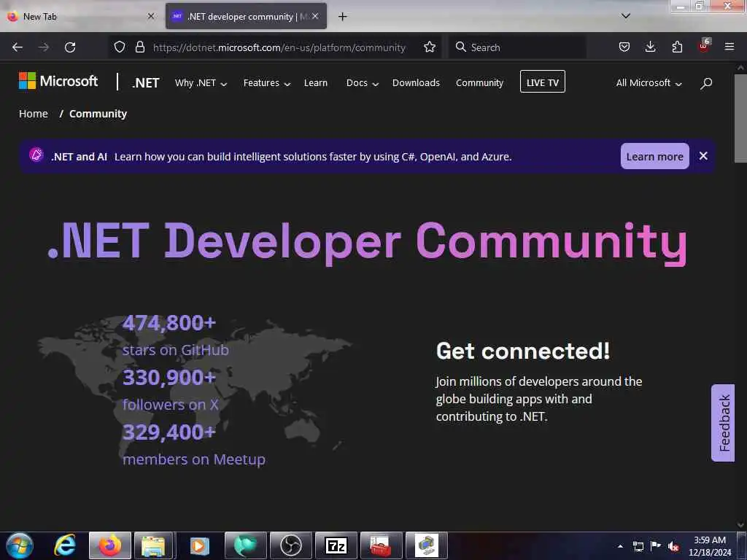The image size is (747, 560).
Task: Open the computer network taskbar icon
Action: 426,545
